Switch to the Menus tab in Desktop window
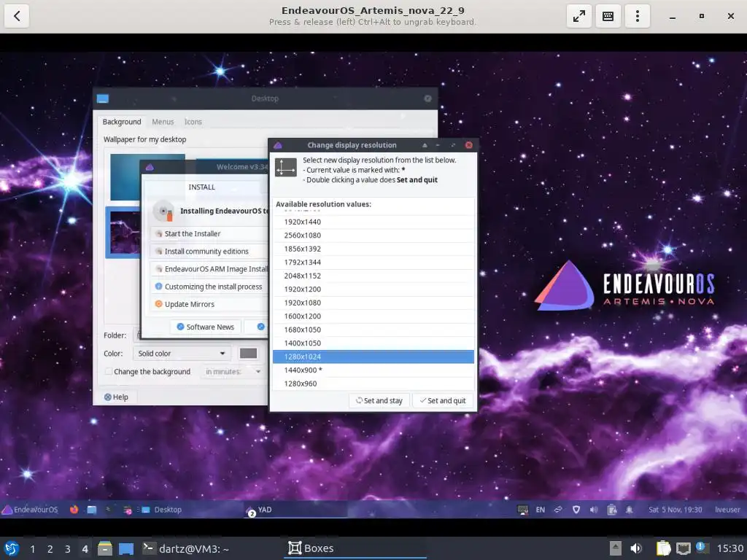 [x=163, y=122]
